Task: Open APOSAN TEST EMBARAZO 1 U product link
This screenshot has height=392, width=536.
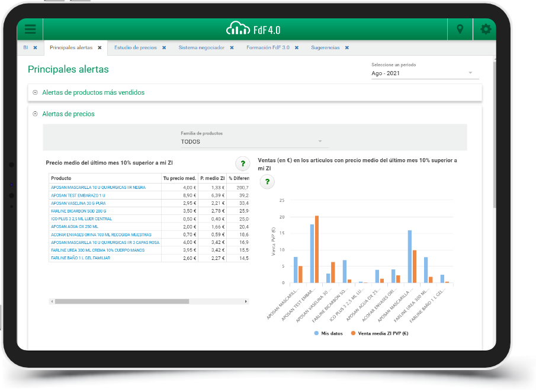Action: click(78, 195)
